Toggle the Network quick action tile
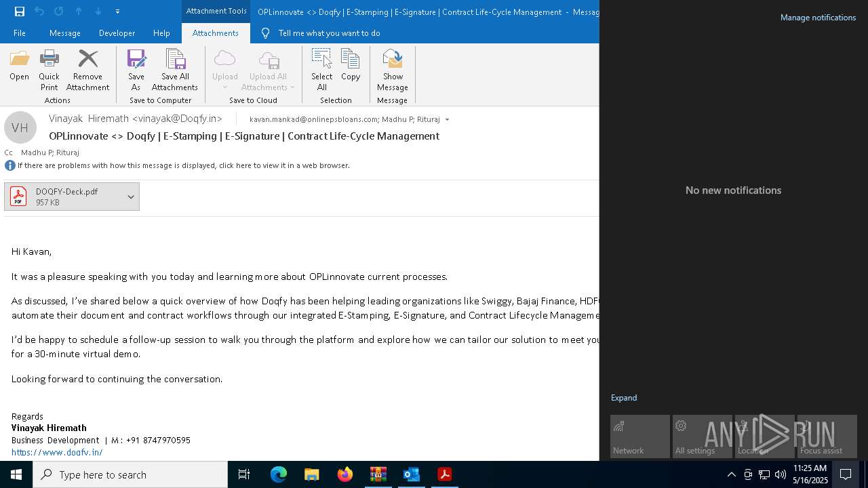The height and width of the screenshot is (488, 868). [640, 436]
